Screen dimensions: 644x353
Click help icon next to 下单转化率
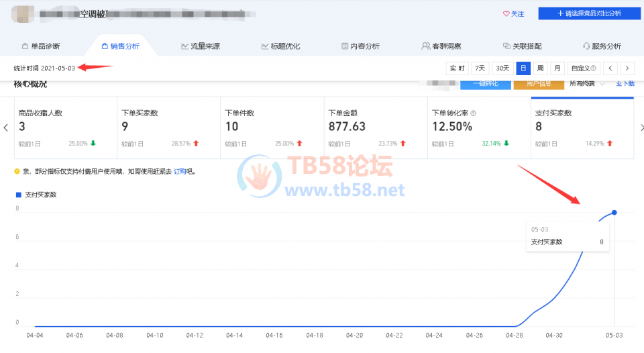[473, 113]
